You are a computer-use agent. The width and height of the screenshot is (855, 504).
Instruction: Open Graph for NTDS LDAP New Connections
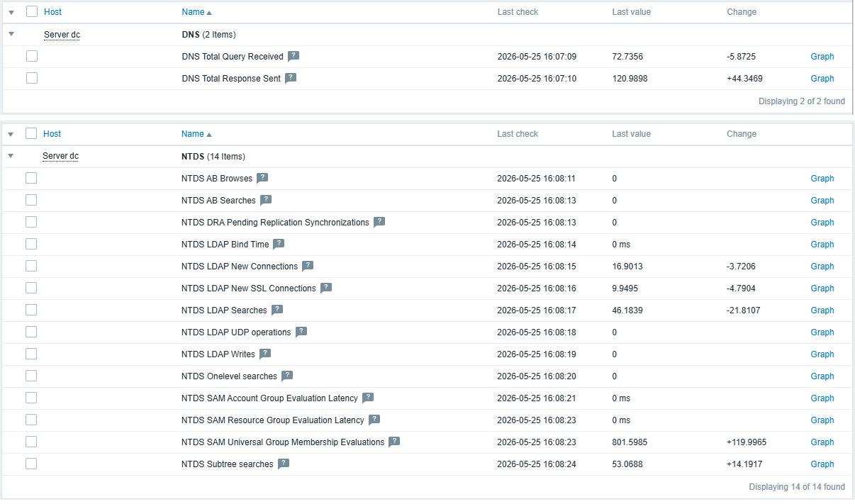822,267
